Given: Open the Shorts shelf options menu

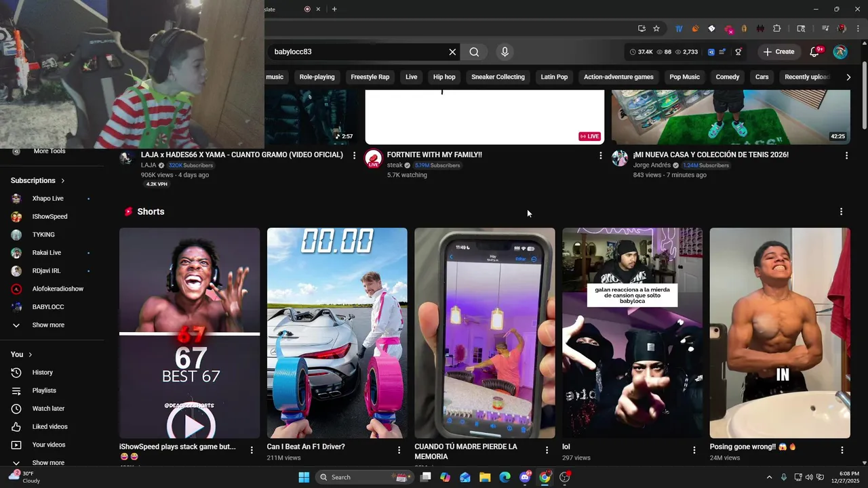Looking at the screenshot, I should [841, 212].
